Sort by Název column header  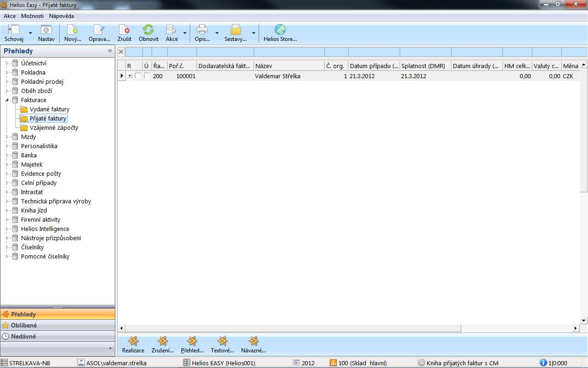(289, 66)
